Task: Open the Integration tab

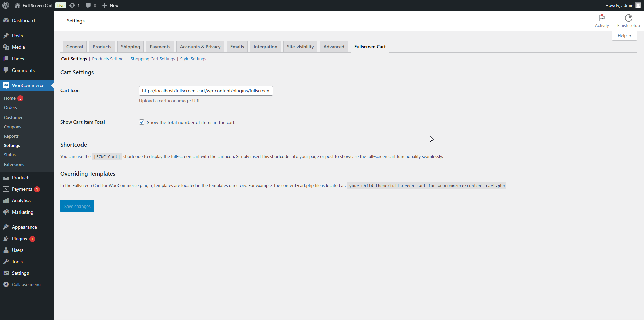Action: coord(265,47)
